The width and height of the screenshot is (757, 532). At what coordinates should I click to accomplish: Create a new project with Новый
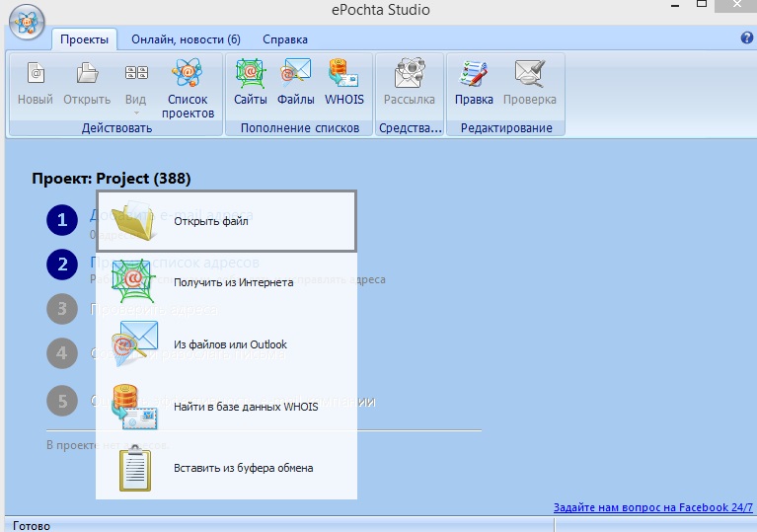click(36, 83)
